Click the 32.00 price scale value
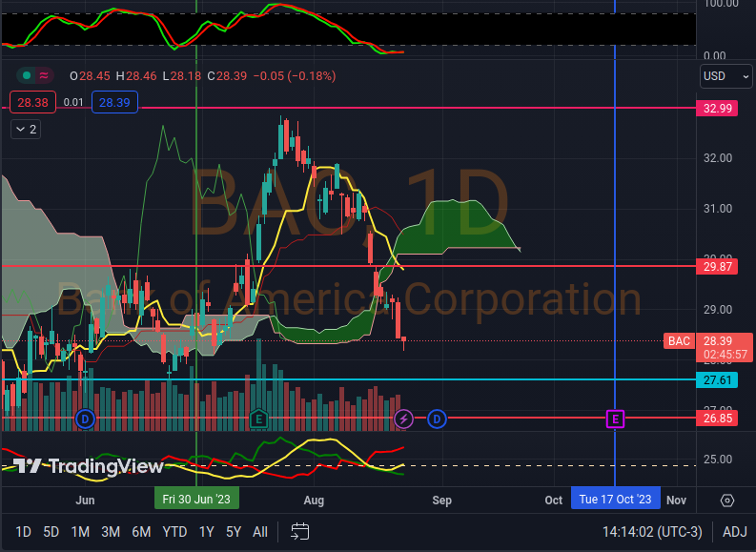The image size is (756, 552). click(x=718, y=158)
